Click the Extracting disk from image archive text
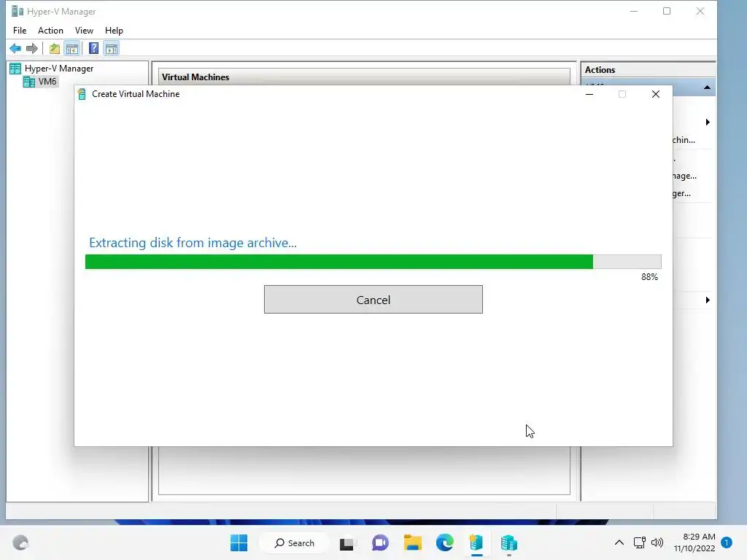This screenshot has height=560, width=747. [193, 243]
